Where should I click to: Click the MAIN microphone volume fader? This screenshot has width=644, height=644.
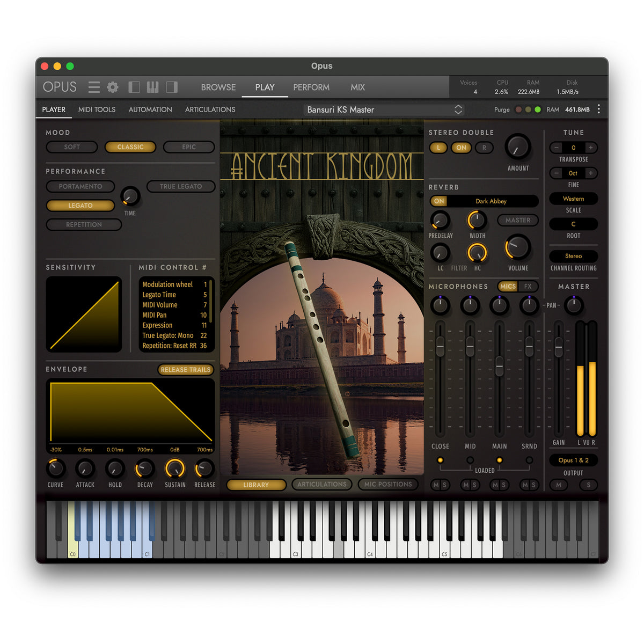(x=500, y=366)
